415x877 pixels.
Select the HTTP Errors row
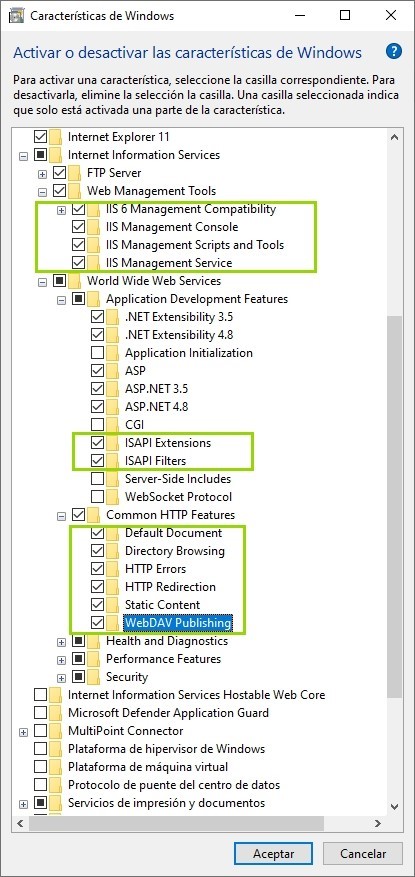(155, 569)
